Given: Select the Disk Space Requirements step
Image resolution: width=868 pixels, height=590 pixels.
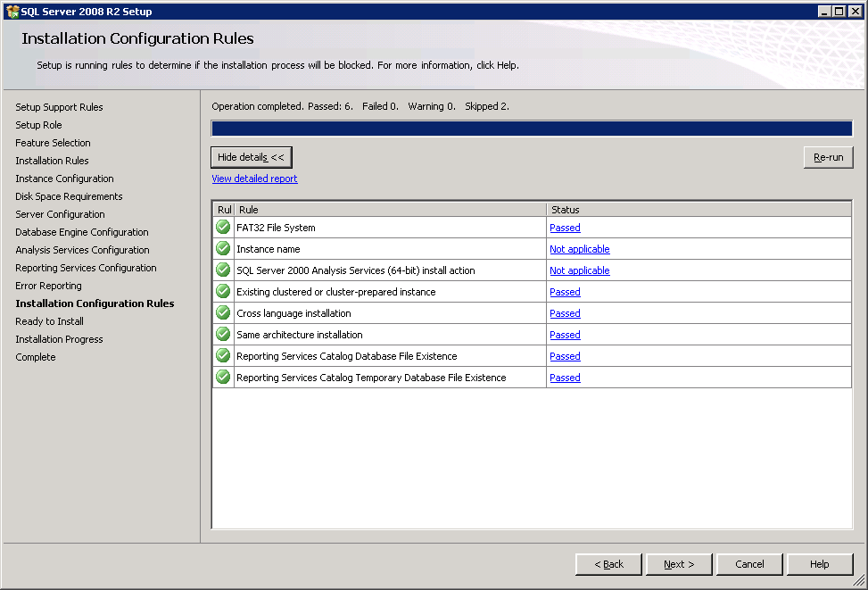Looking at the screenshot, I should pyautogui.click(x=70, y=196).
